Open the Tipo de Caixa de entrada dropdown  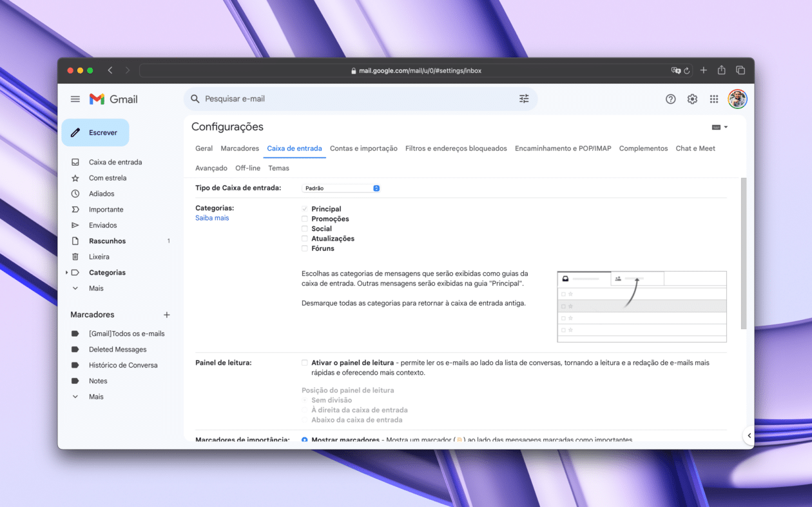[341, 188]
